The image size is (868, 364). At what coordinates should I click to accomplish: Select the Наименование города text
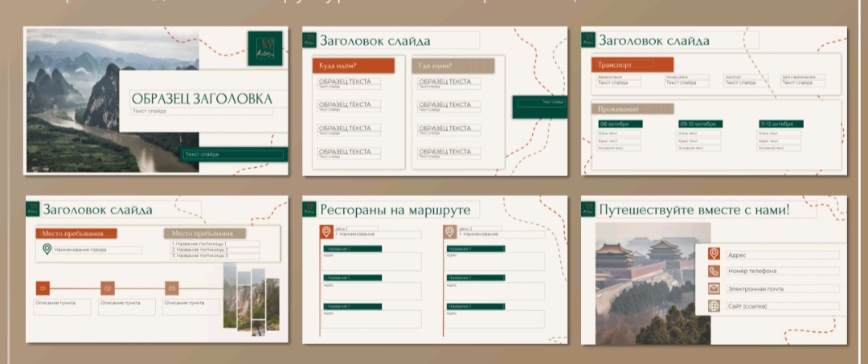point(80,250)
